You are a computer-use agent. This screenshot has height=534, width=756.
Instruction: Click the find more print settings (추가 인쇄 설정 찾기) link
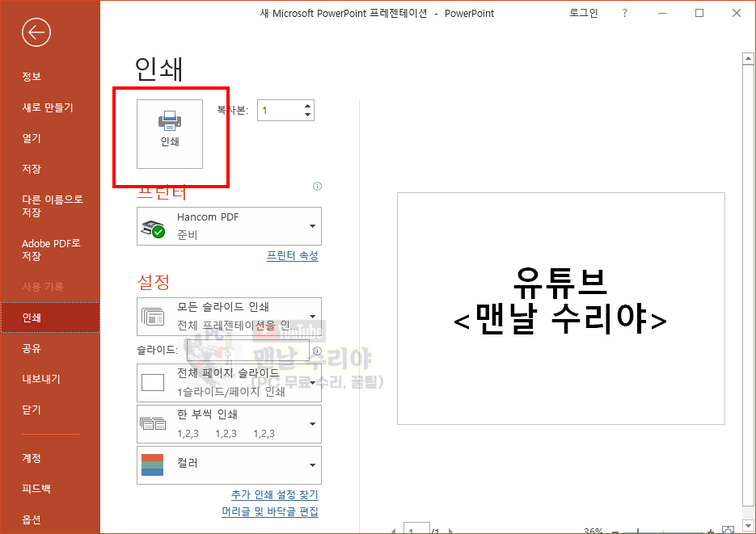275,494
